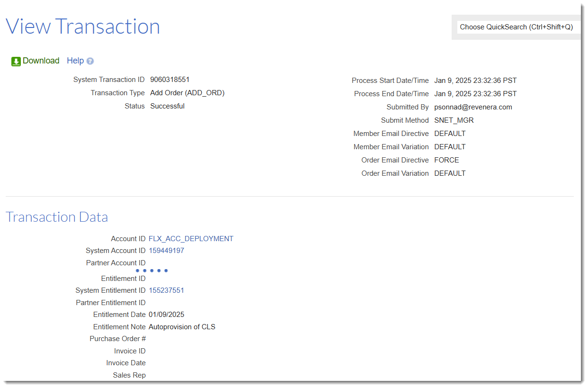588x388 pixels.
Task: Click the Download link text
Action: click(41, 61)
